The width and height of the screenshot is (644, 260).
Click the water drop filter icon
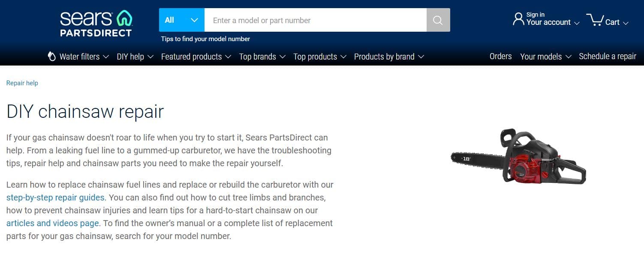pyautogui.click(x=52, y=57)
